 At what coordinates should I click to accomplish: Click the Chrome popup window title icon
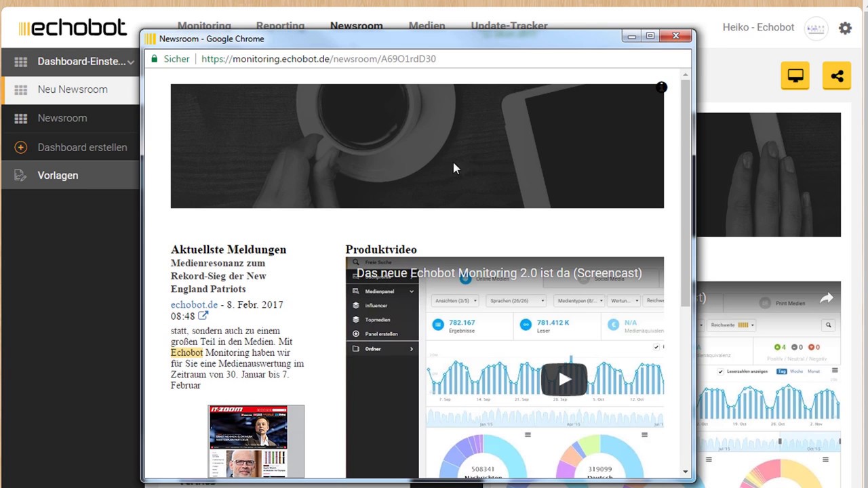click(151, 39)
